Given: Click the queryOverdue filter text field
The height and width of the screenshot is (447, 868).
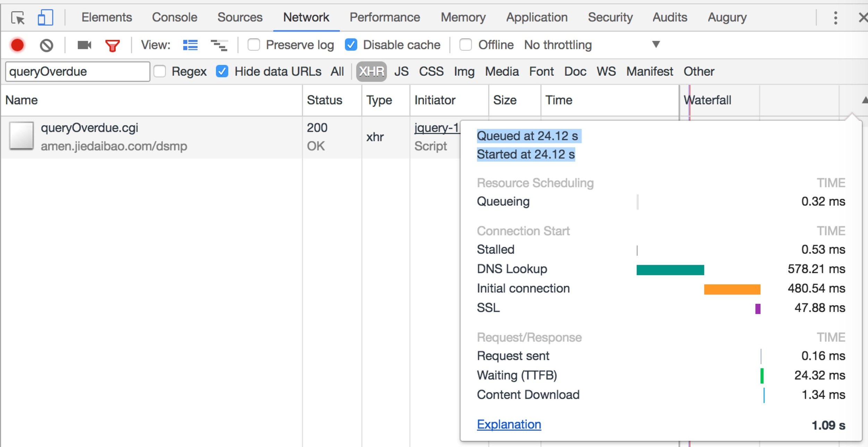Looking at the screenshot, I should 77,71.
